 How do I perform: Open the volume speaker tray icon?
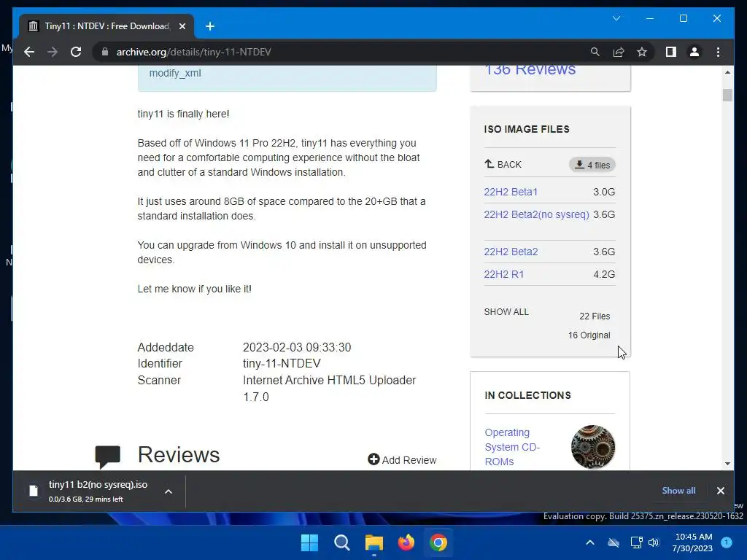(x=654, y=542)
